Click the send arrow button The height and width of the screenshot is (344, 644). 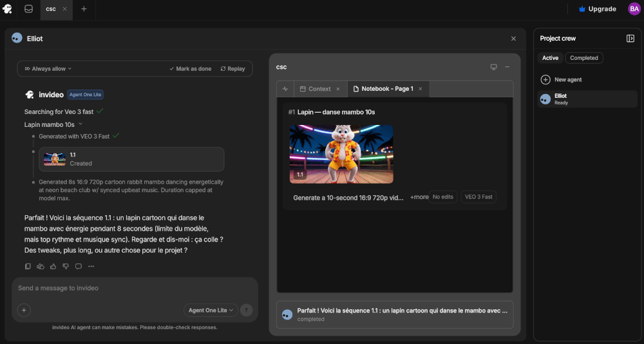click(x=247, y=310)
